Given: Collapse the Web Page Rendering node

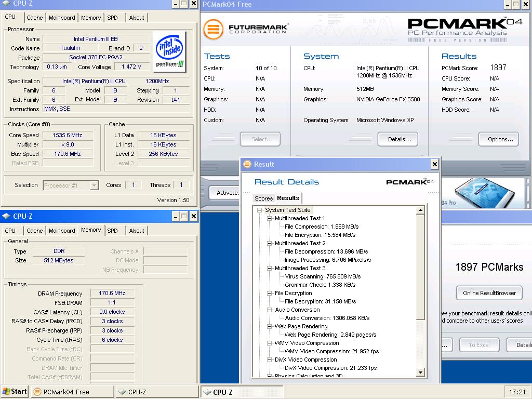Looking at the screenshot, I should point(270,326).
